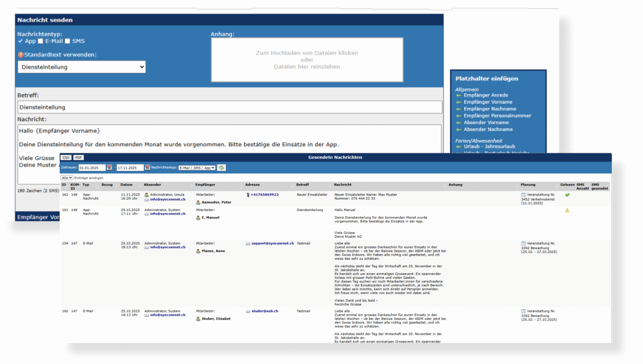
Task: Enable the E-Mail message type checkbox
Action: point(40,41)
